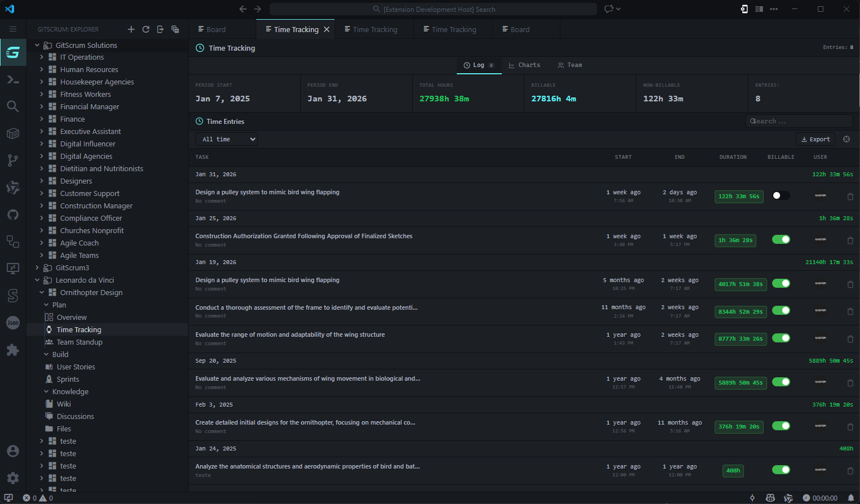
Task: Open the Extensions panel icon
Action: 13,350
